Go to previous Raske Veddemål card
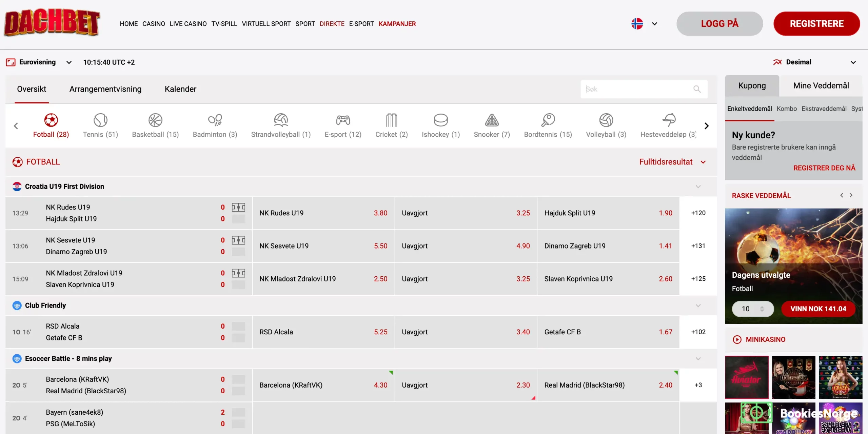 pos(842,195)
